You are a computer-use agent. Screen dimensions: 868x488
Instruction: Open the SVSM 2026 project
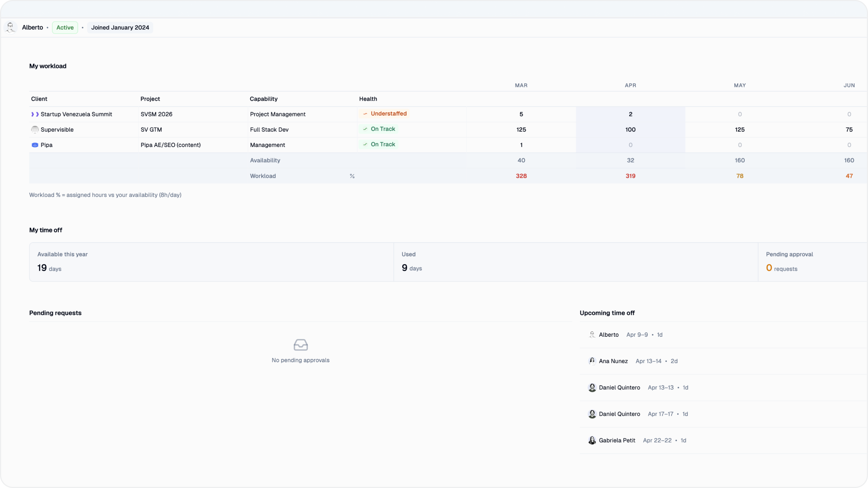coord(156,114)
